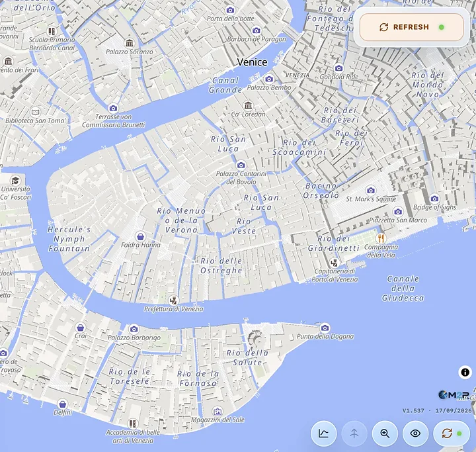This screenshot has height=452, width=476.
Task: Click the Rio dei Giardinetti label
Action: coord(334,244)
